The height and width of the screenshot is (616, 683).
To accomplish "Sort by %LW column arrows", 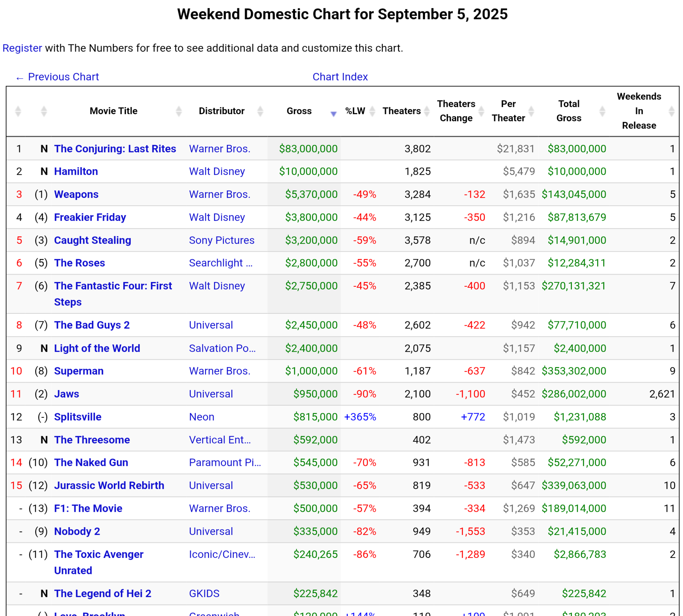I will pyautogui.click(x=372, y=111).
